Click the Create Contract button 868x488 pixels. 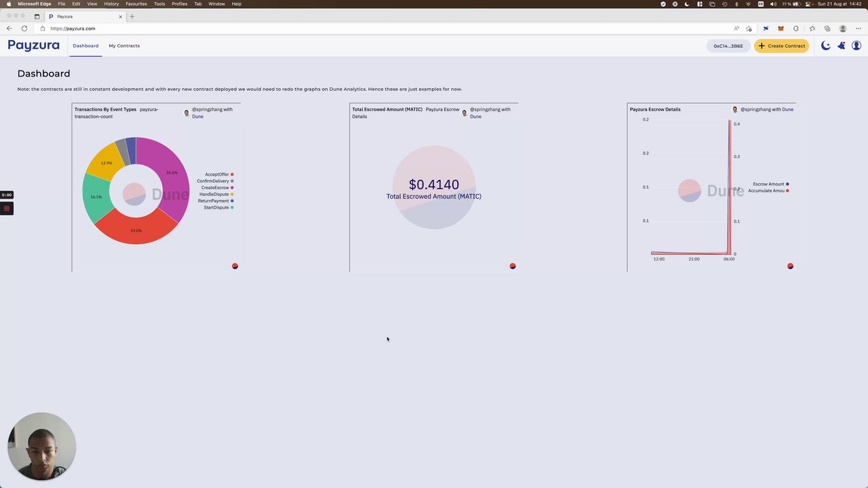point(782,46)
